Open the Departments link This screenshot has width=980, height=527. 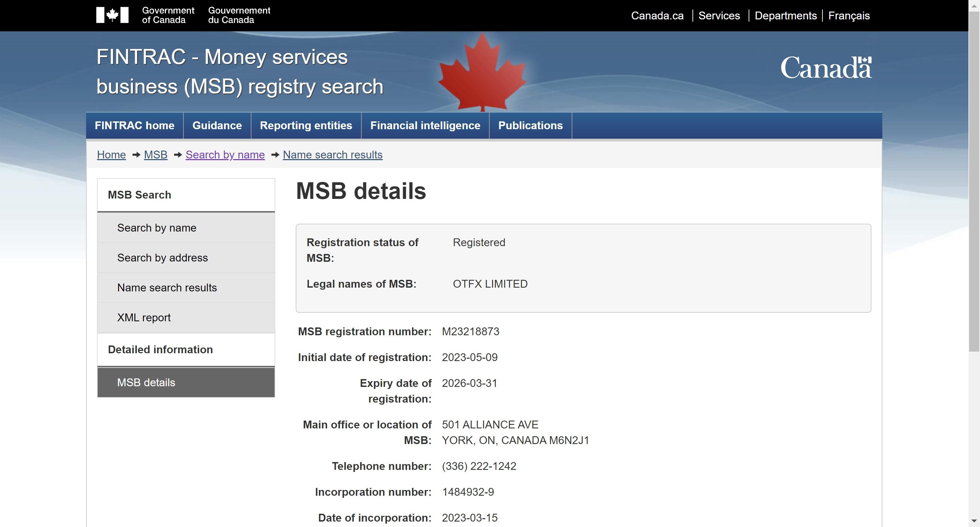[786, 16]
